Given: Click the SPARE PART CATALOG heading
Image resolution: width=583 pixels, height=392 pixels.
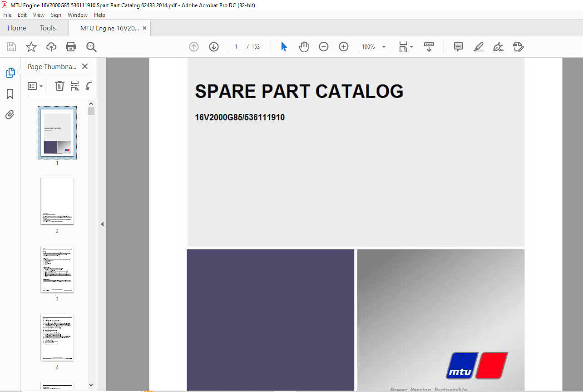Looking at the screenshot, I should 299,91.
